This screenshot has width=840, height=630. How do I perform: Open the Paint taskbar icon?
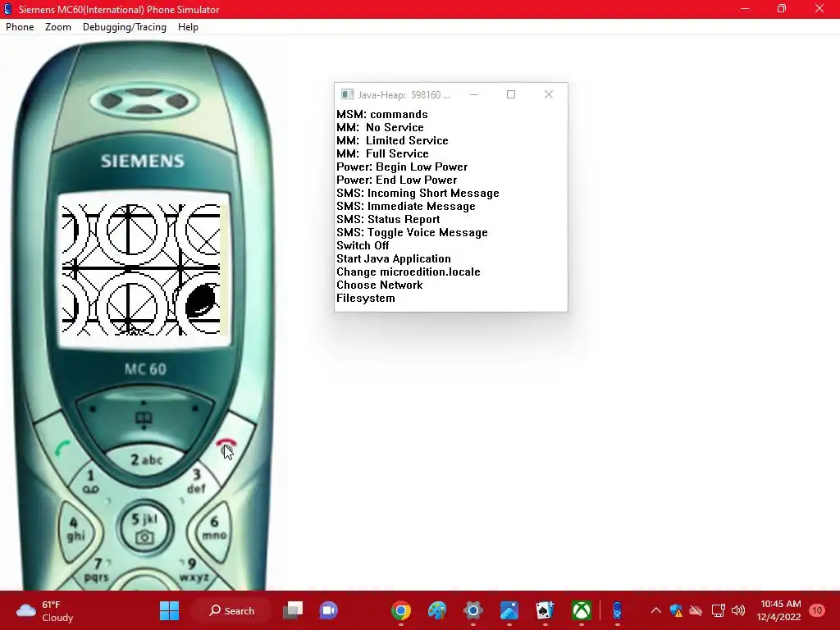pyautogui.click(x=437, y=610)
